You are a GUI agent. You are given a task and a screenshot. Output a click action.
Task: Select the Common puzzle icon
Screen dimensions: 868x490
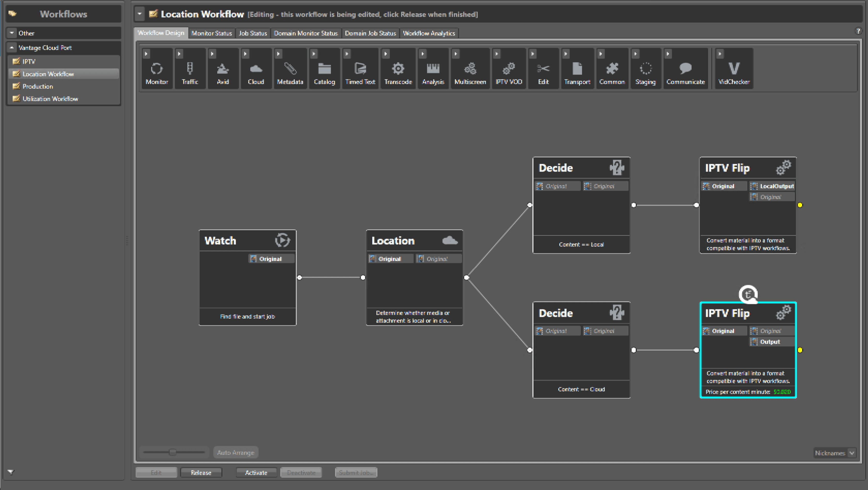(612, 69)
